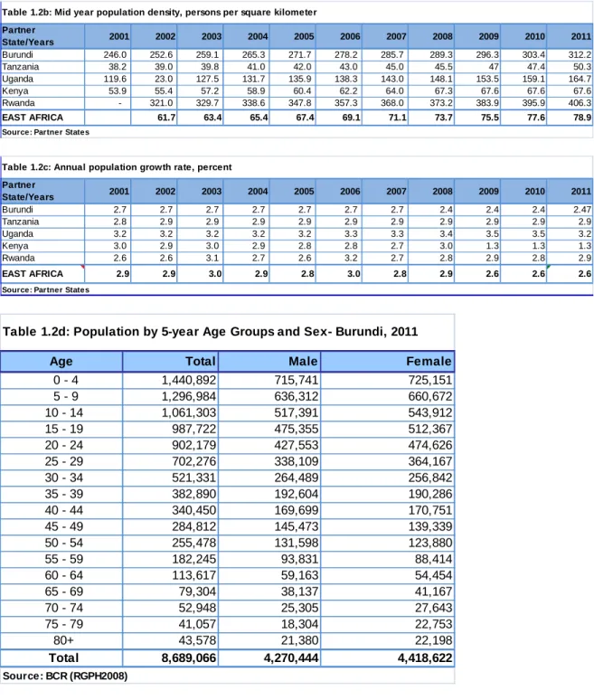Select male value 338,109 for ages 25-29

pyautogui.click(x=297, y=461)
